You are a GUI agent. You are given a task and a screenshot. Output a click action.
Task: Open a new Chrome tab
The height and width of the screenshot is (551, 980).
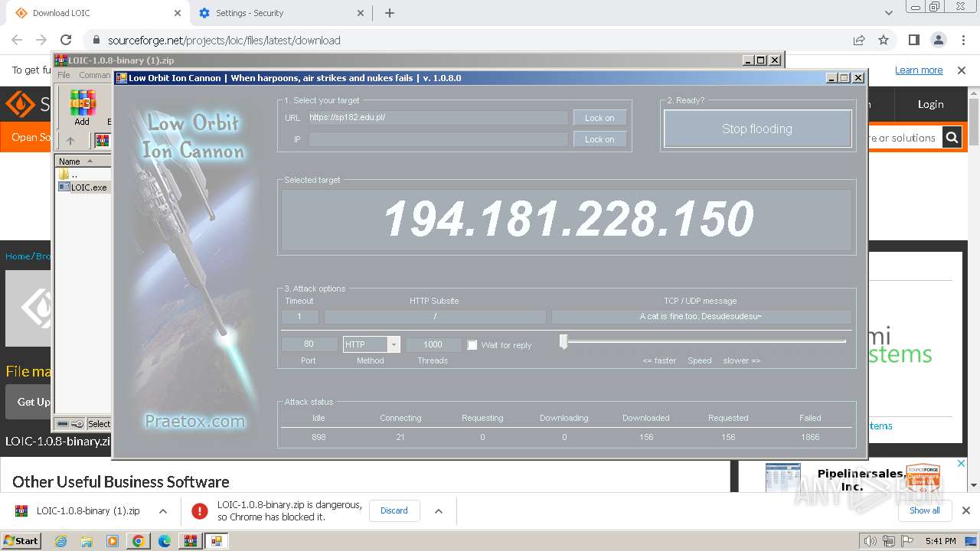[x=390, y=13]
